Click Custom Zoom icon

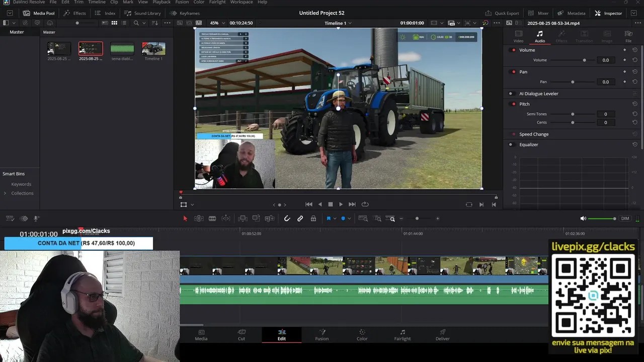pyautogui.click(x=390, y=218)
